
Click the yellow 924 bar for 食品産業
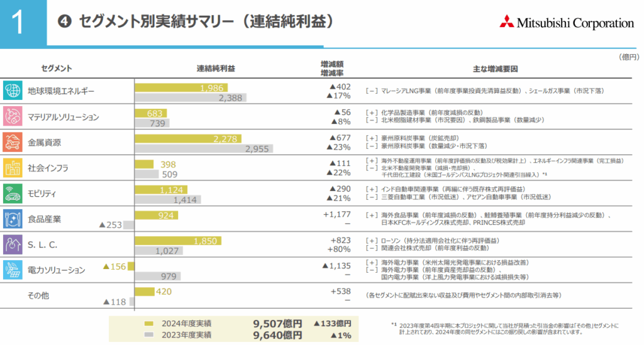click(x=157, y=216)
